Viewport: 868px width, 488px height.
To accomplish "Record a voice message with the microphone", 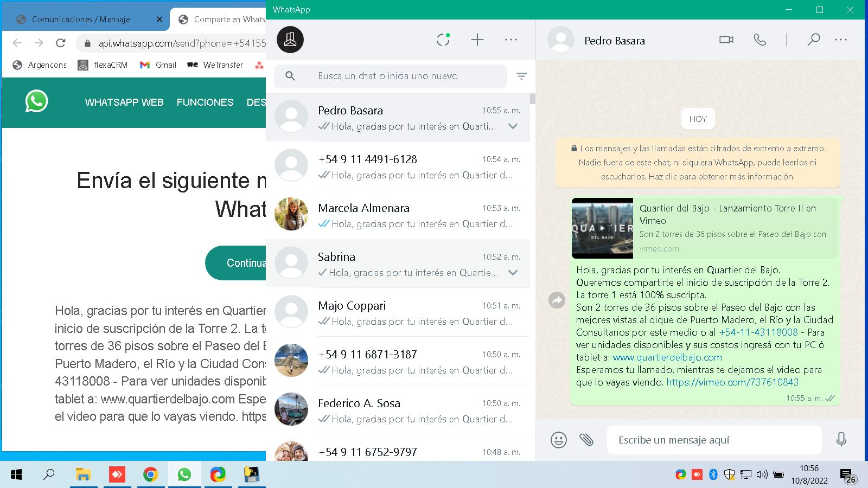I will click(x=841, y=439).
